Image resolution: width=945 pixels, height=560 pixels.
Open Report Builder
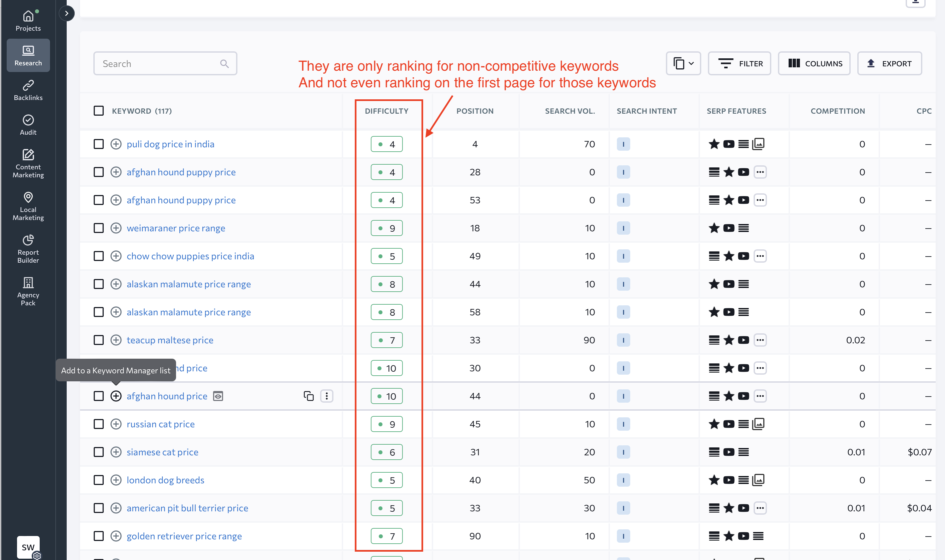pos(28,249)
